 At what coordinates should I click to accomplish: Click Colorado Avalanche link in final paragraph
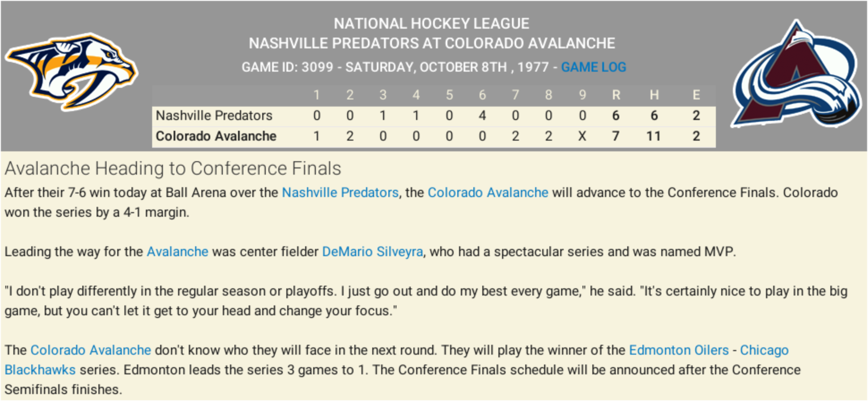pos(91,350)
